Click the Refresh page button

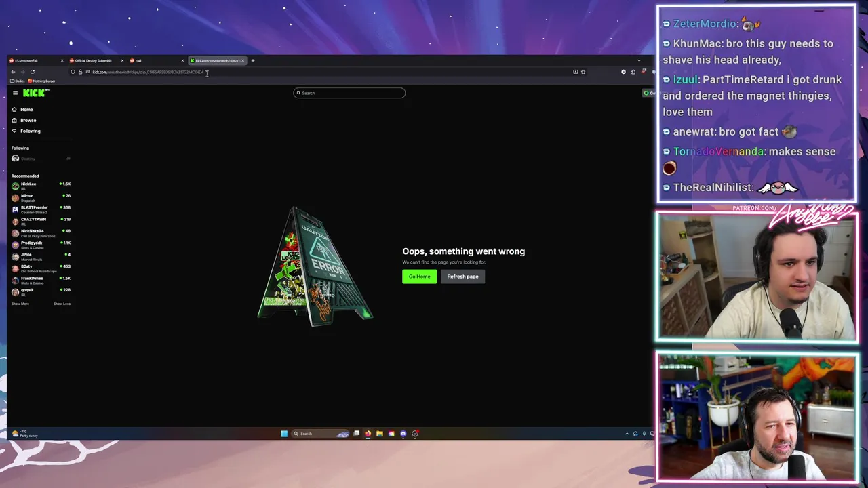(x=462, y=277)
